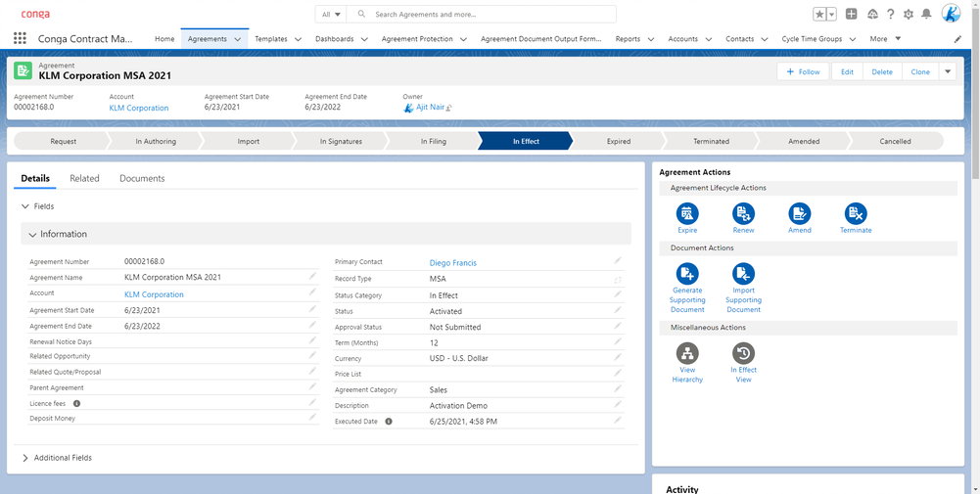Switch to the Documents tab
This screenshot has height=494, width=980.
click(x=142, y=179)
